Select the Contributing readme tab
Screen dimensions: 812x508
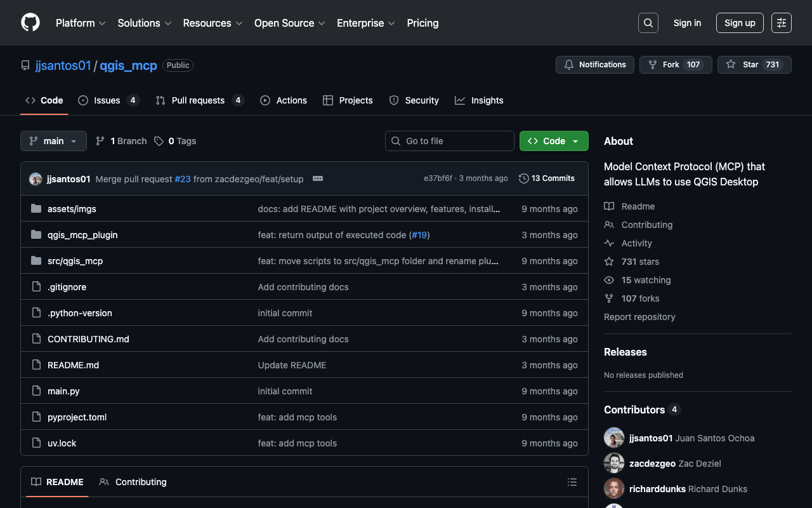pos(133,482)
